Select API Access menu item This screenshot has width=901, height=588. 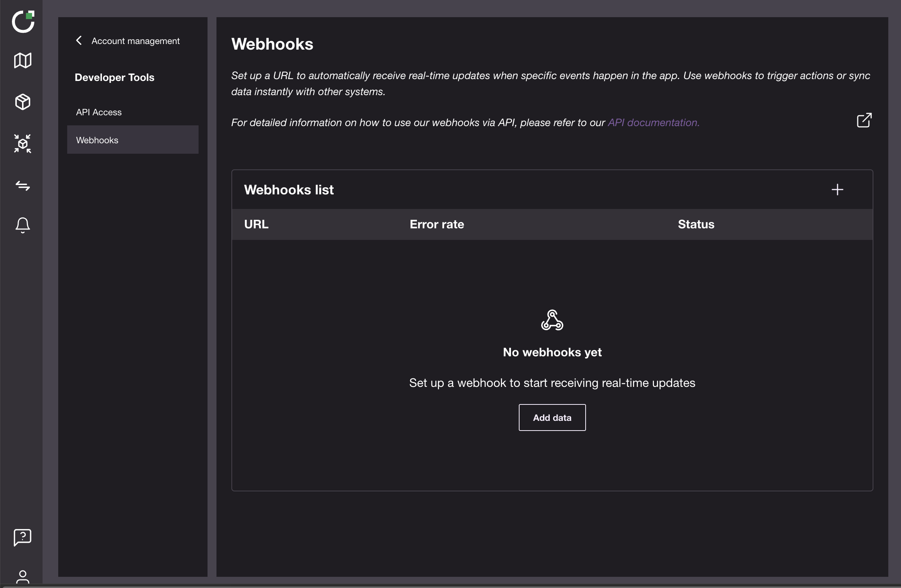tap(99, 112)
